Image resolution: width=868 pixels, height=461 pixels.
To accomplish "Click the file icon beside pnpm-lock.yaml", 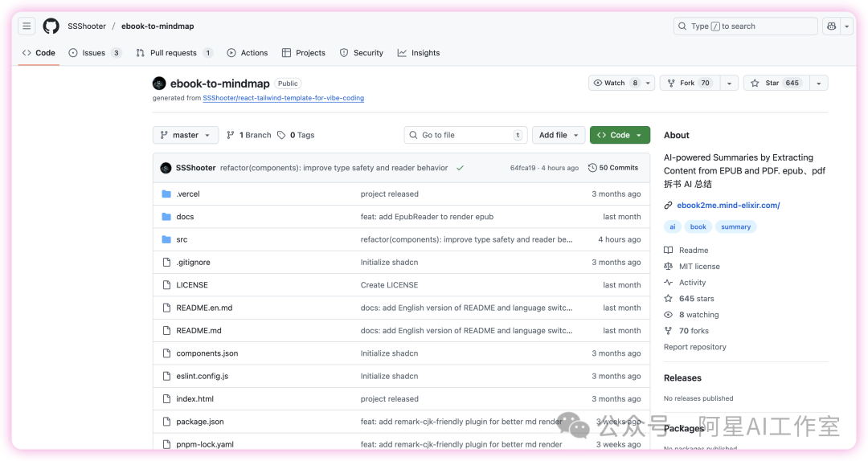I will tap(166, 444).
